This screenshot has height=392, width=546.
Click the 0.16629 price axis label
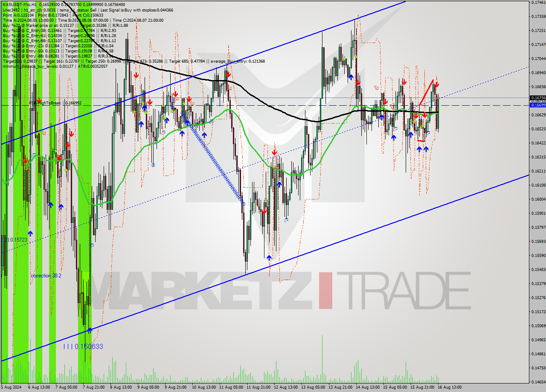[x=538, y=115]
